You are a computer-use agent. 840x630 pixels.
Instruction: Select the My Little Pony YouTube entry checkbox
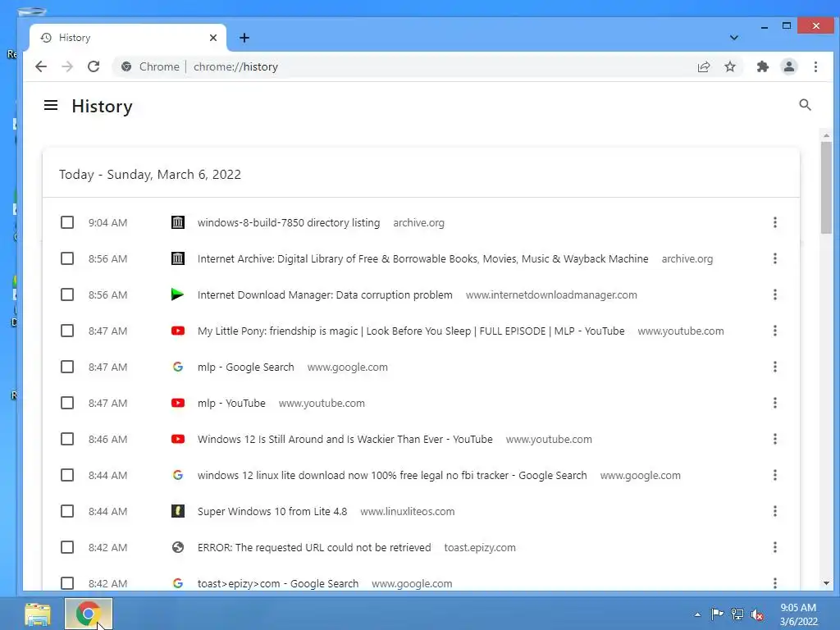[x=67, y=331]
